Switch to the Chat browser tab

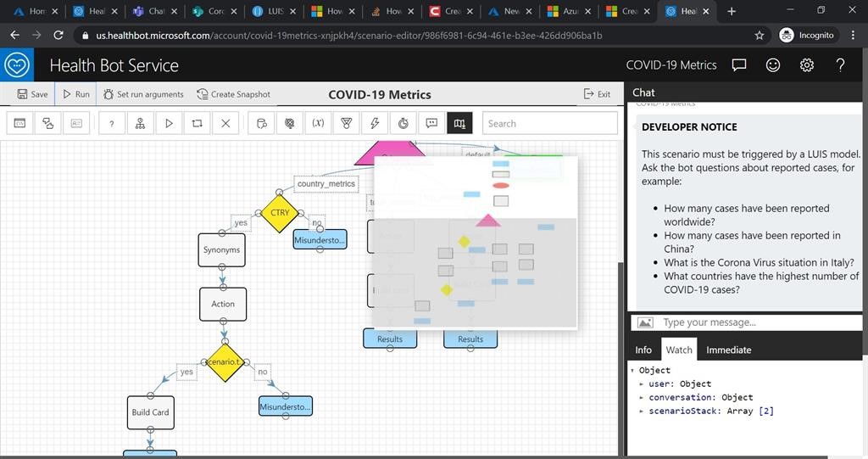tap(156, 11)
